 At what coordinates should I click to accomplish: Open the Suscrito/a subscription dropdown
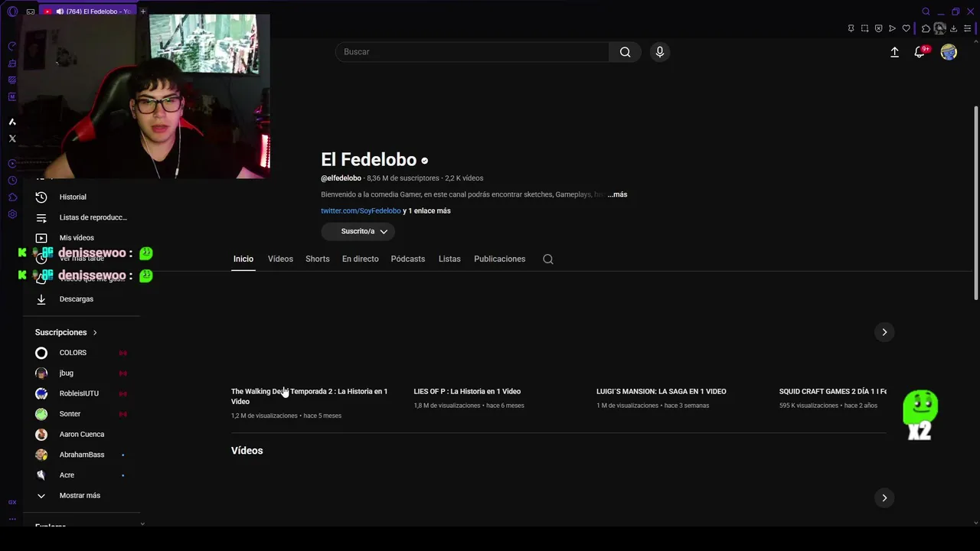pos(358,231)
